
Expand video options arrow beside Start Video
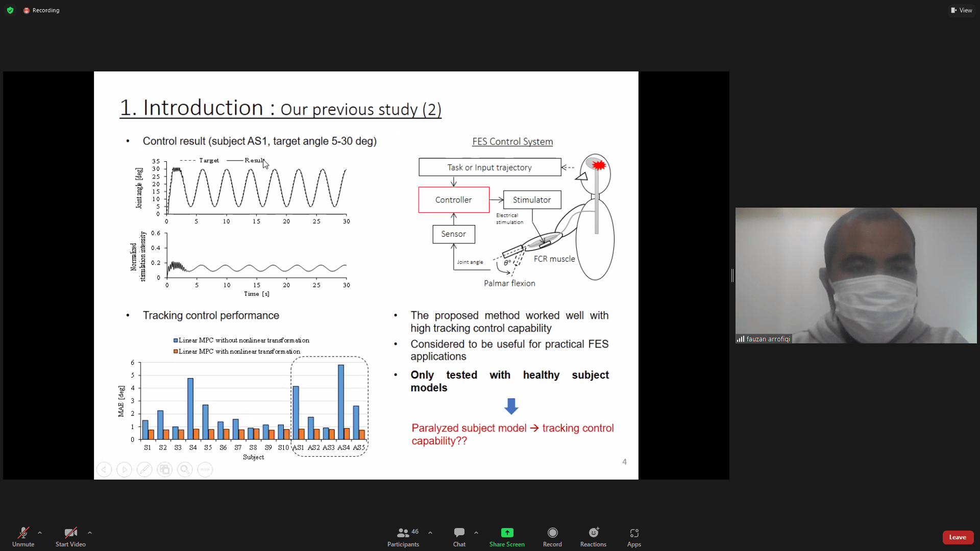click(x=90, y=533)
